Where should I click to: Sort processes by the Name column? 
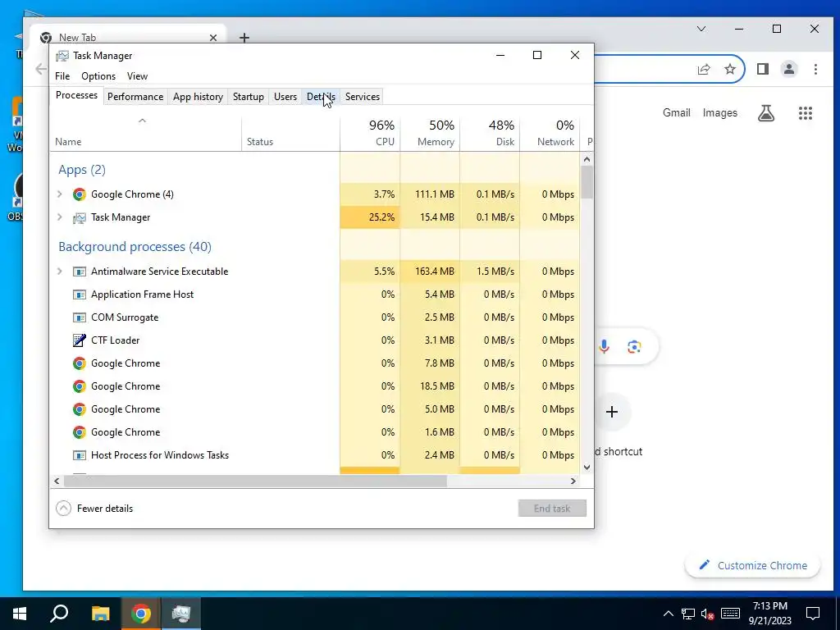pyautogui.click(x=146, y=133)
